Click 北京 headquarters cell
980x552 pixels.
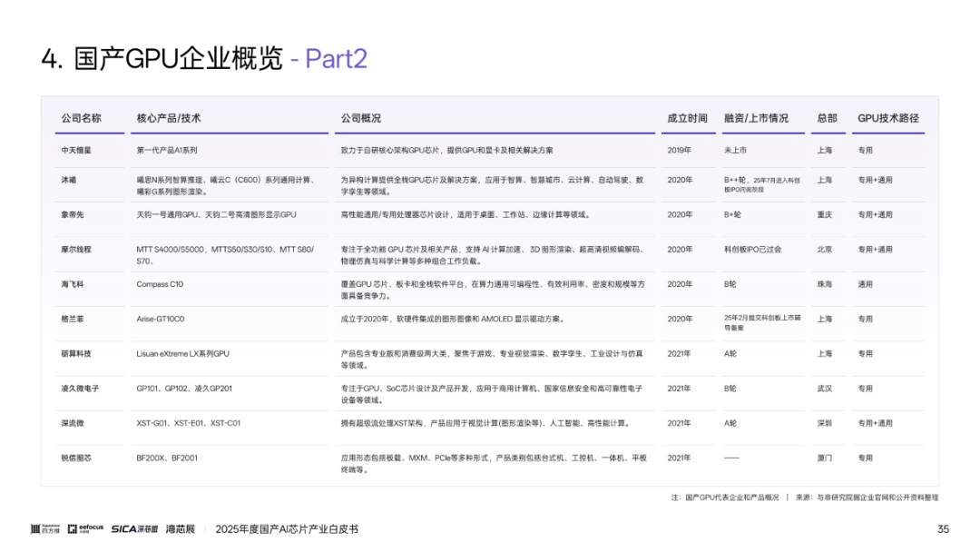pos(824,250)
